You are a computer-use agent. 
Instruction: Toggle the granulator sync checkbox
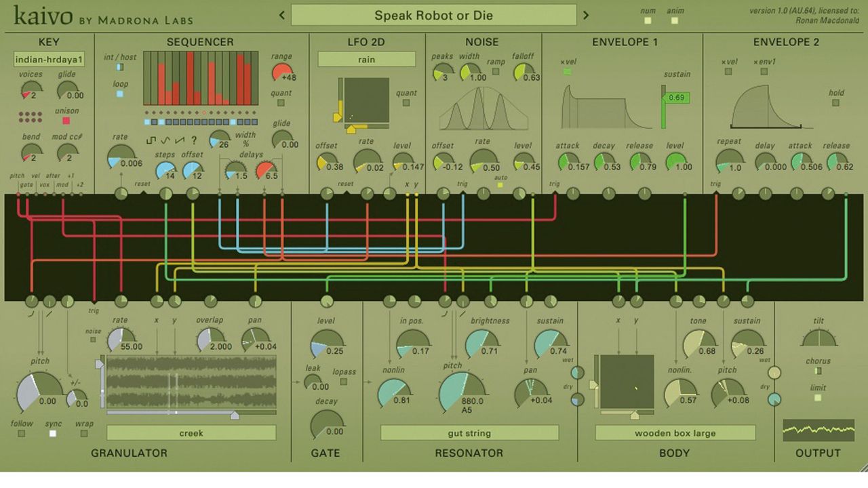[53, 434]
